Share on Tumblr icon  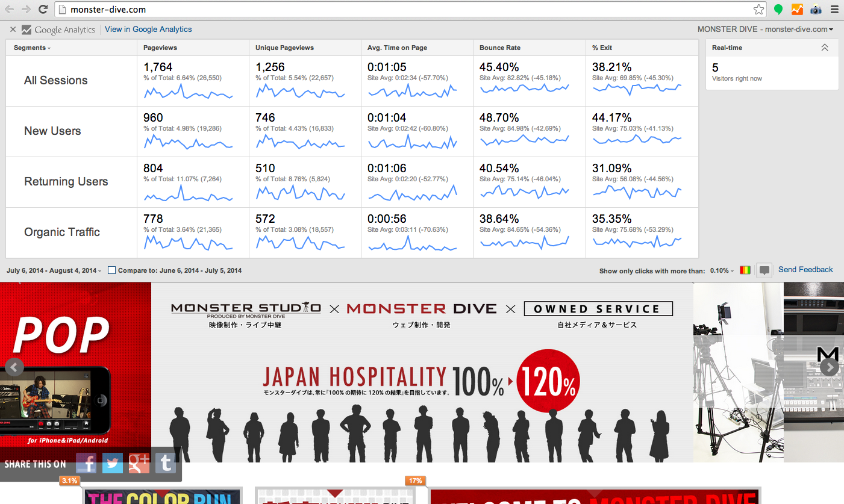(x=166, y=463)
